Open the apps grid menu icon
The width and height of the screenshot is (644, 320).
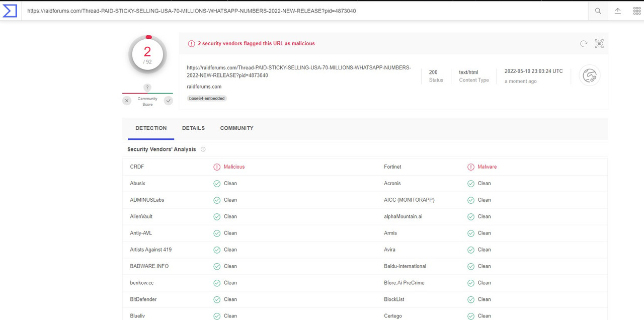tap(636, 11)
